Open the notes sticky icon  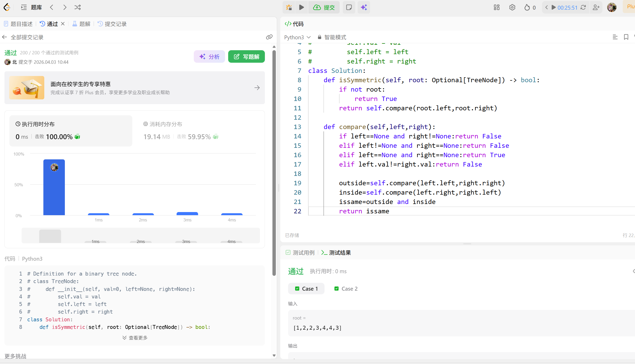(x=349, y=7)
